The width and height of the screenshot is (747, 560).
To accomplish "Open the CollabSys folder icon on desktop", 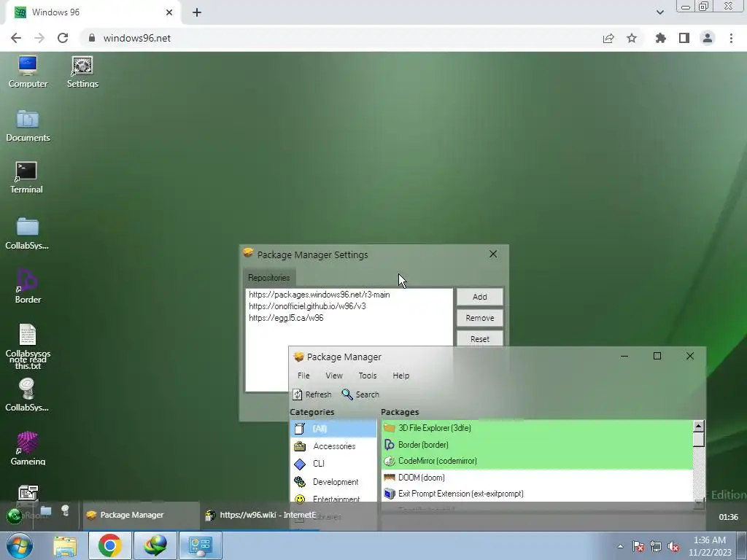I will [27, 233].
